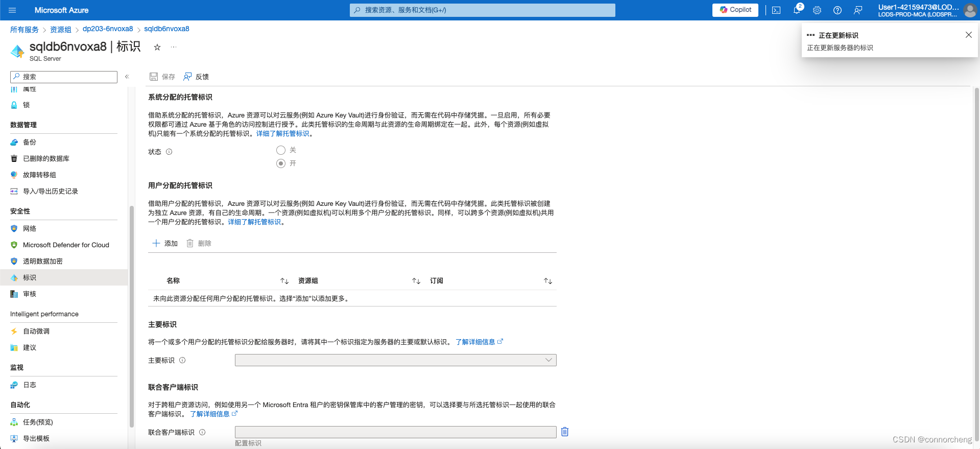Go to 资源组 breadcrumb
The height and width of the screenshot is (449, 980).
[x=60, y=29]
